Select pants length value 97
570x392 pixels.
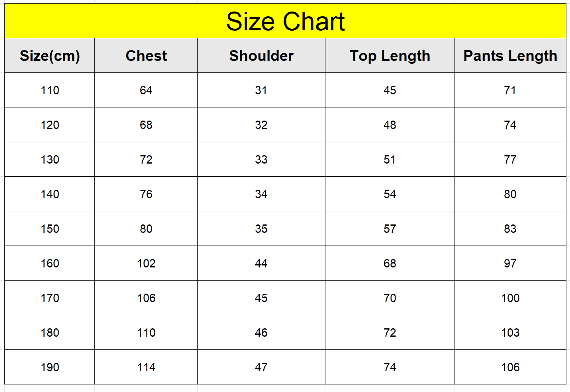coord(510,263)
